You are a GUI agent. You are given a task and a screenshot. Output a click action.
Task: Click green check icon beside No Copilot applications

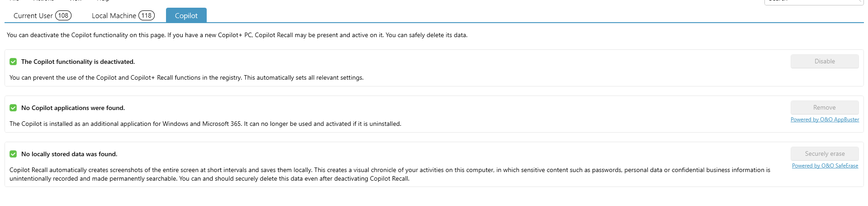tap(13, 108)
